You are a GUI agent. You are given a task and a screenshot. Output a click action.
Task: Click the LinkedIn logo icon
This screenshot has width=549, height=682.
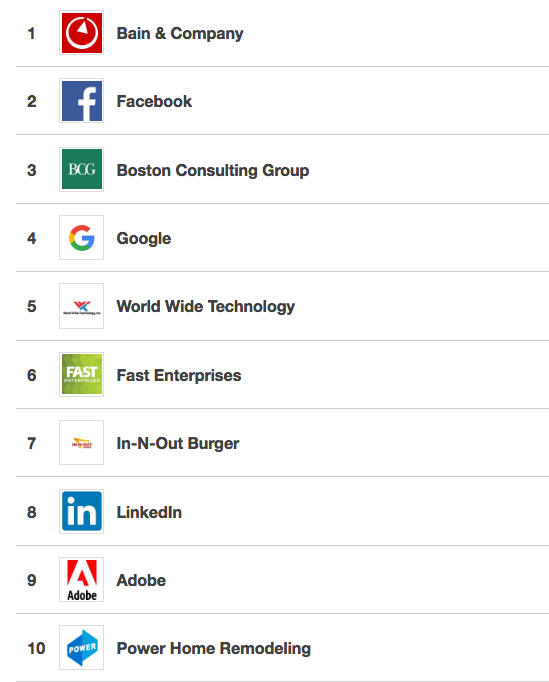click(81, 511)
